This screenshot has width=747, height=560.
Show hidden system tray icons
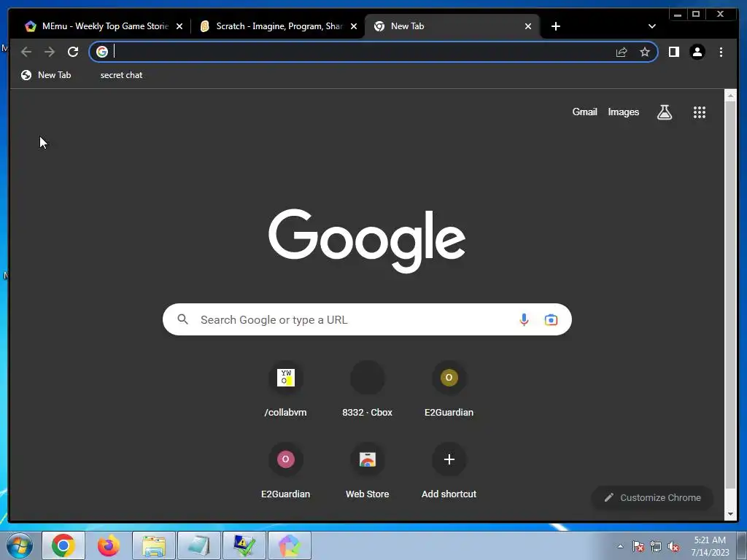pyautogui.click(x=620, y=547)
